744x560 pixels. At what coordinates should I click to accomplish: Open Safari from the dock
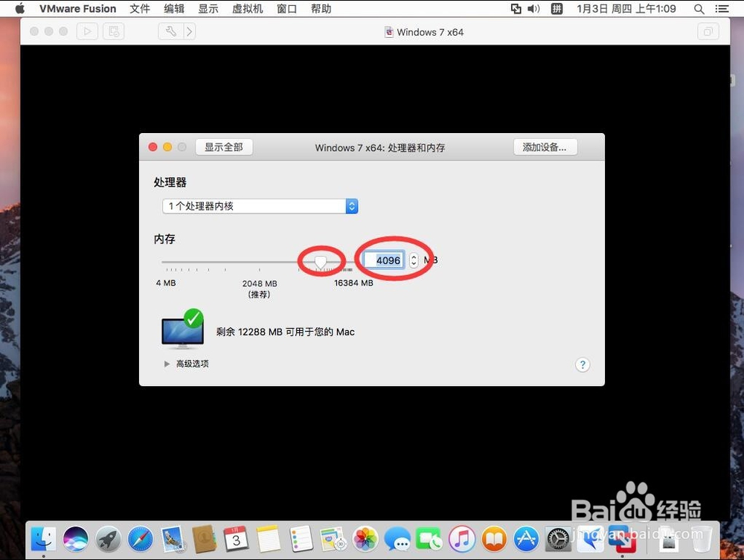141,539
